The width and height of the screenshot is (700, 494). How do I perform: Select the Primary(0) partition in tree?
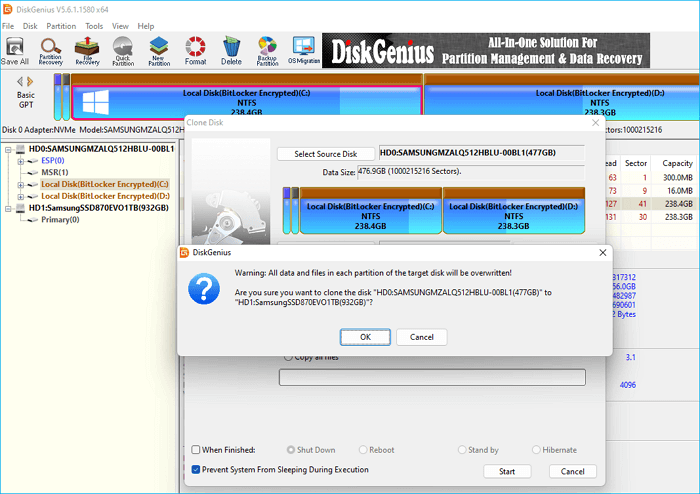[x=60, y=220]
